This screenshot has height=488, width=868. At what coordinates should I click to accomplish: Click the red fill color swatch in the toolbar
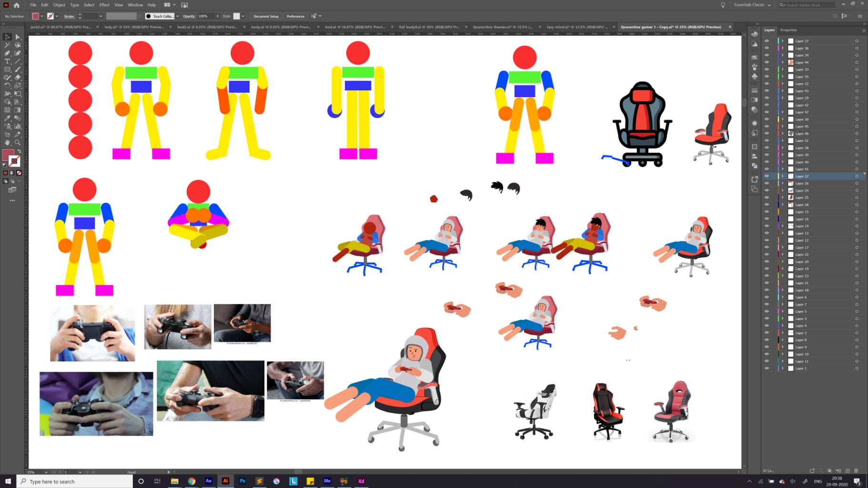click(x=9, y=155)
